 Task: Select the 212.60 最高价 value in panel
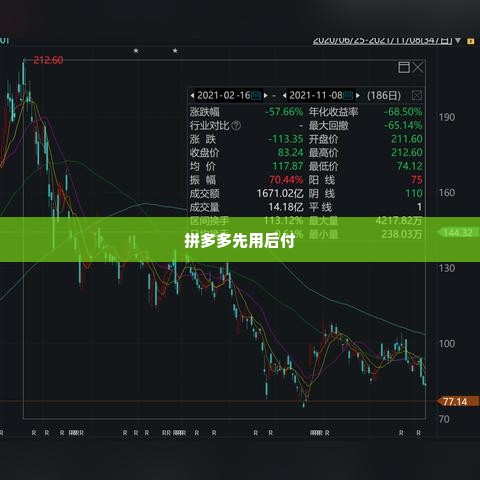pyautogui.click(x=407, y=153)
